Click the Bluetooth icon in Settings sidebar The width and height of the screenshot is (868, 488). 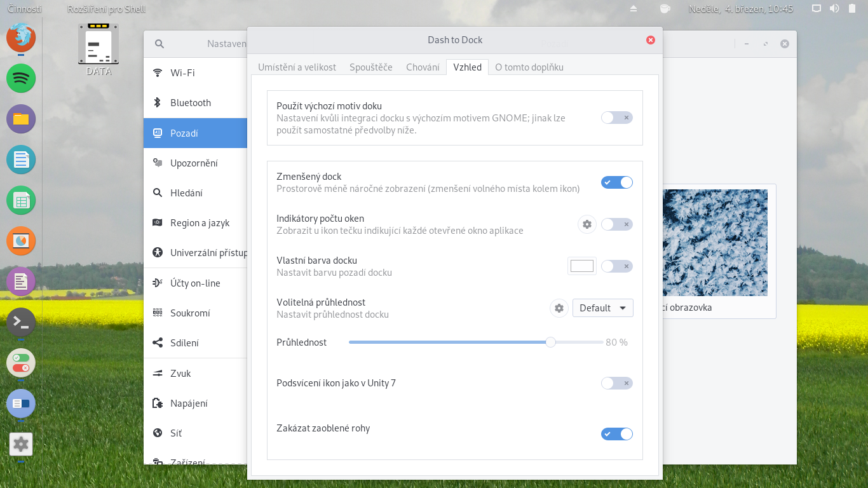[x=158, y=103]
